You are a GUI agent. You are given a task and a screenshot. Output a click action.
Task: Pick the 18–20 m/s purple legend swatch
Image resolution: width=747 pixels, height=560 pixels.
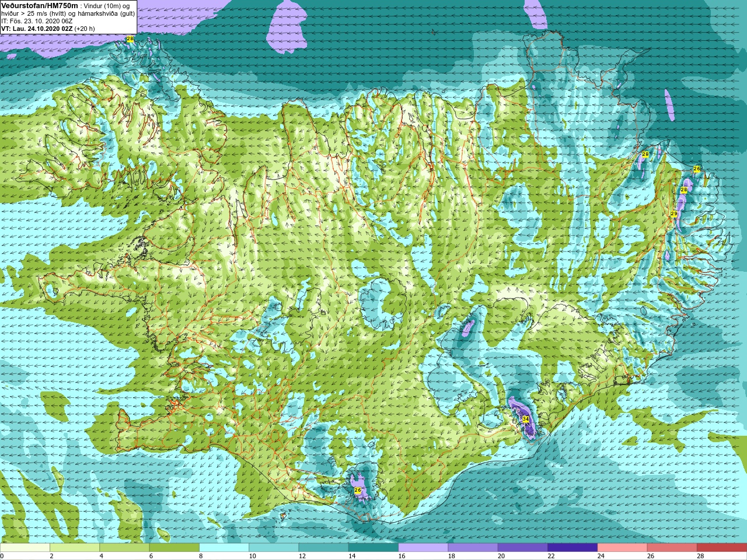[473, 548]
